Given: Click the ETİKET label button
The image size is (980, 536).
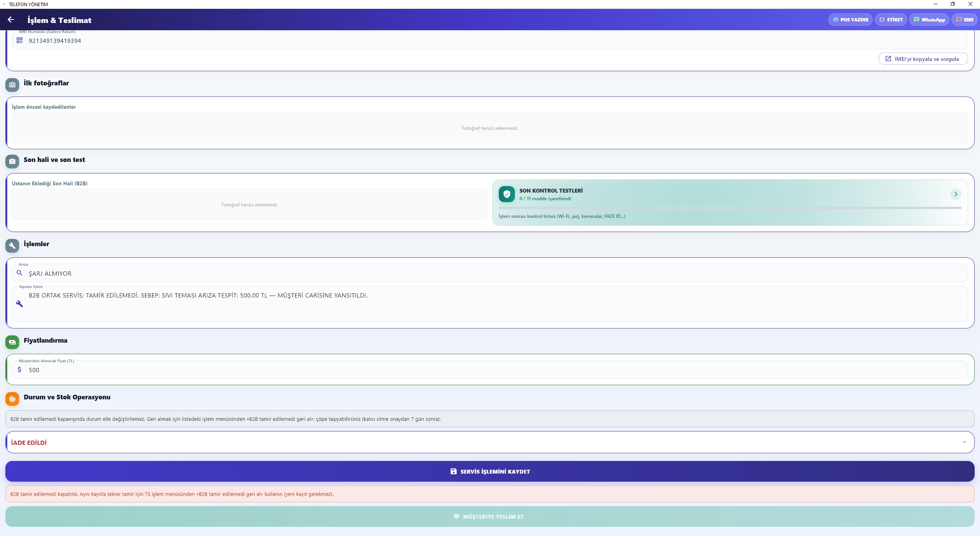Looking at the screenshot, I should click(891, 20).
